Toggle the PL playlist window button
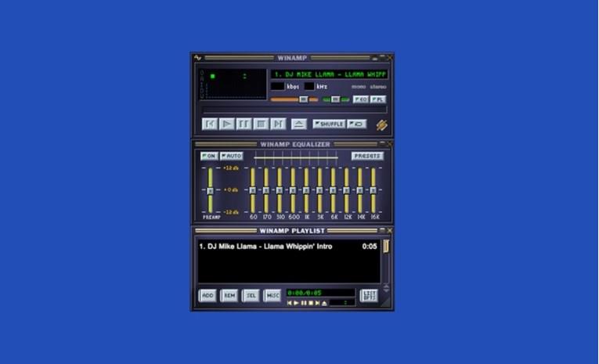The image size is (599, 364). click(378, 99)
